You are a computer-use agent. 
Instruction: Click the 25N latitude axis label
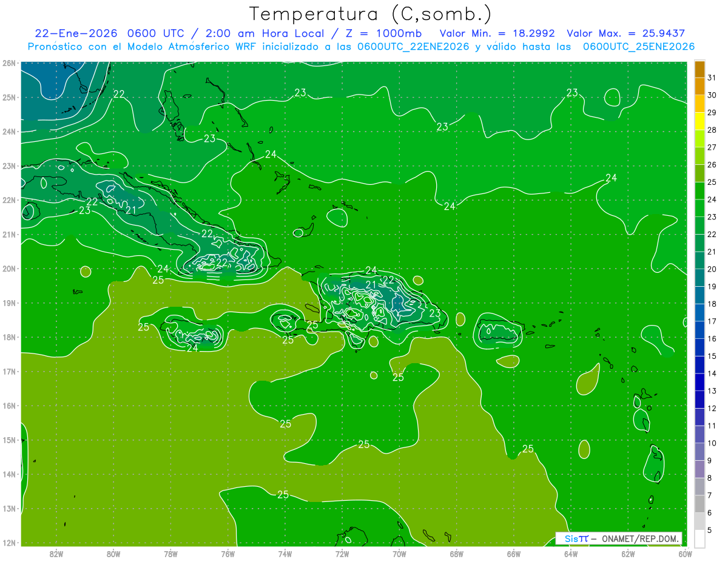9,97
